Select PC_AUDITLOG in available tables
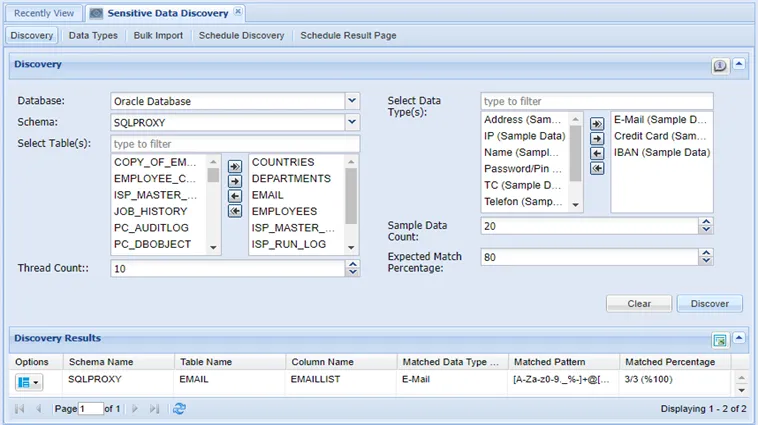 [159, 228]
